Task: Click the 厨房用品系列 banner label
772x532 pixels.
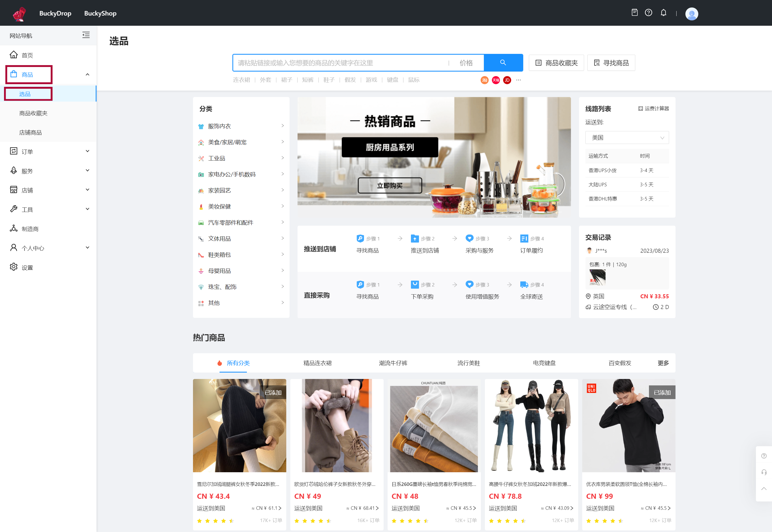Action: (390, 147)
